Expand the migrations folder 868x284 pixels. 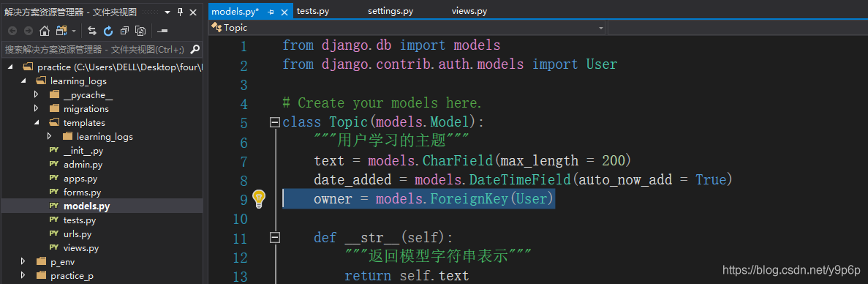pos(37,108)
